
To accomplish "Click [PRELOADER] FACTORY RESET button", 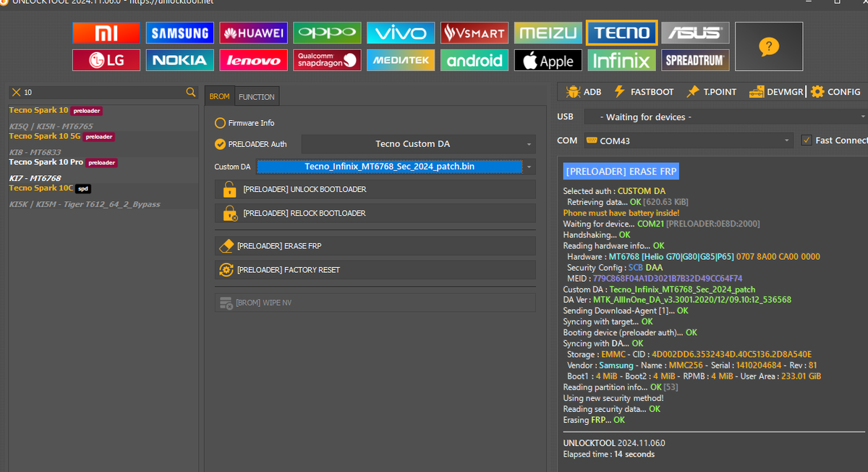I will (375, 270).
